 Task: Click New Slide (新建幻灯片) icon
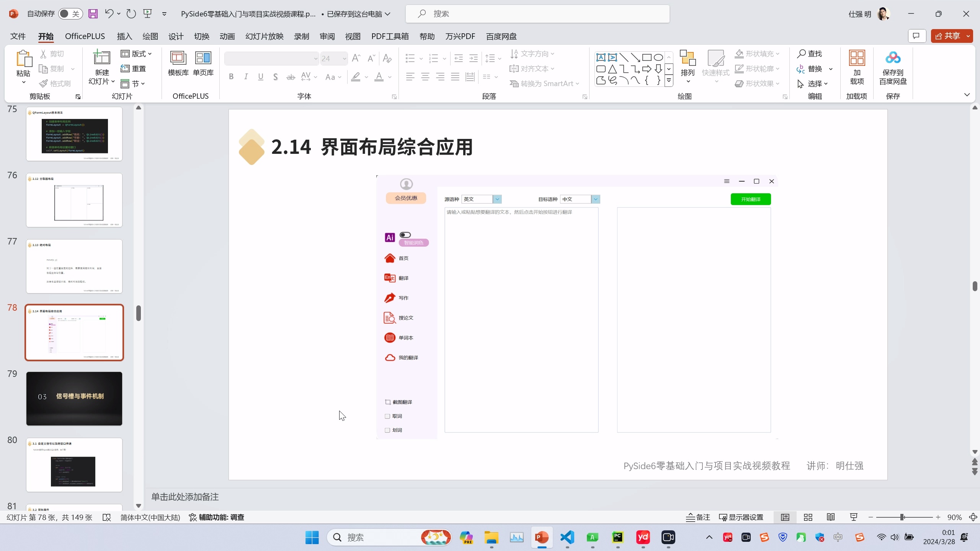tap(102, 57)
